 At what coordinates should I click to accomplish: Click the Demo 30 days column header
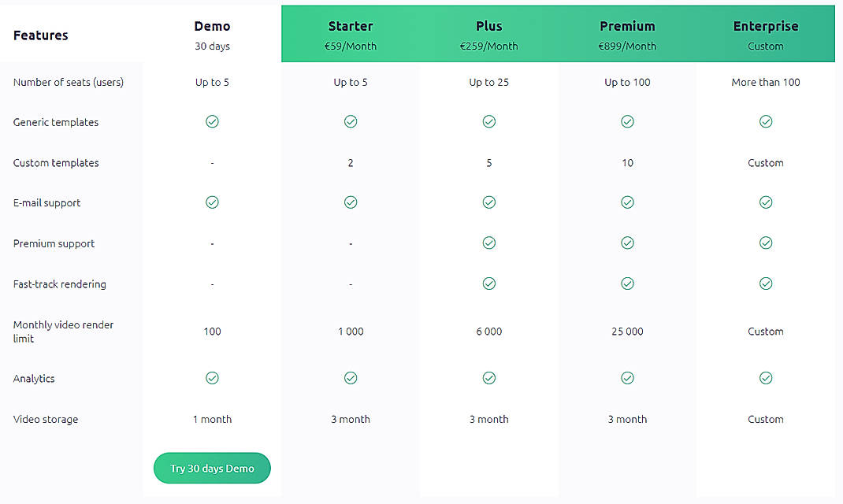pos(212,35)
